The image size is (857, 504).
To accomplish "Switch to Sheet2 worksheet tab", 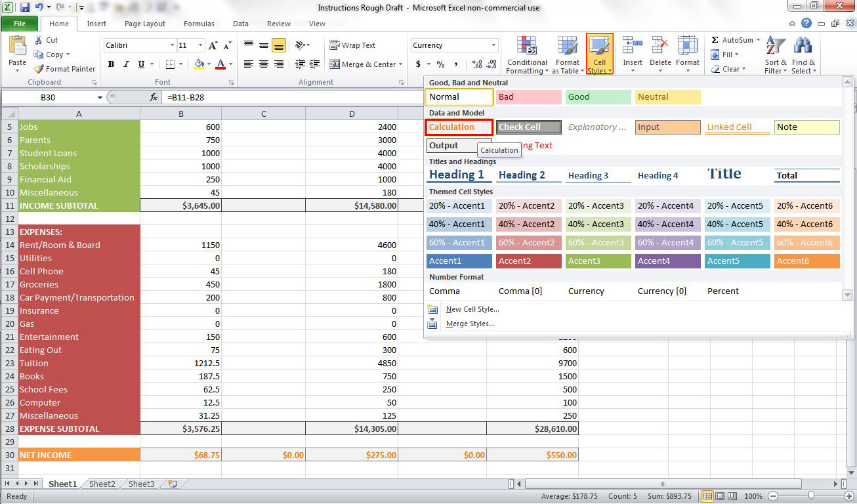I will pos(102,484).
